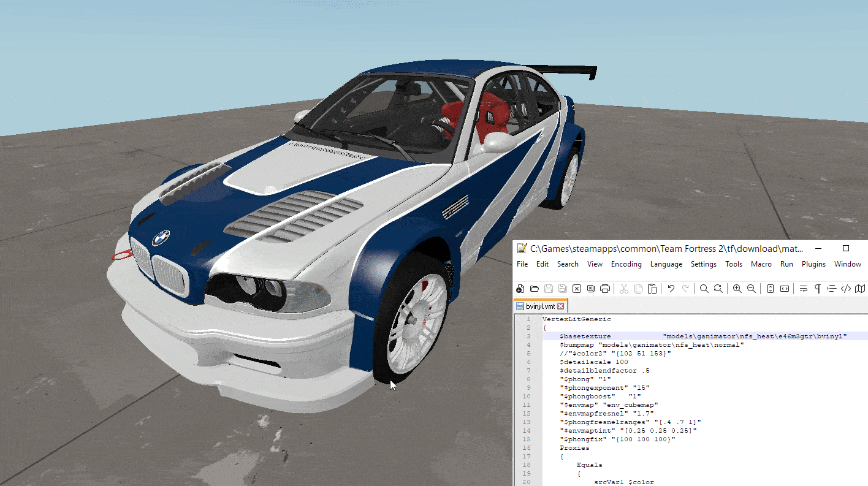Screen dimensions: 868x486
Task: Click the Copy icon in toolbar
Action: [x=638, y=289]
